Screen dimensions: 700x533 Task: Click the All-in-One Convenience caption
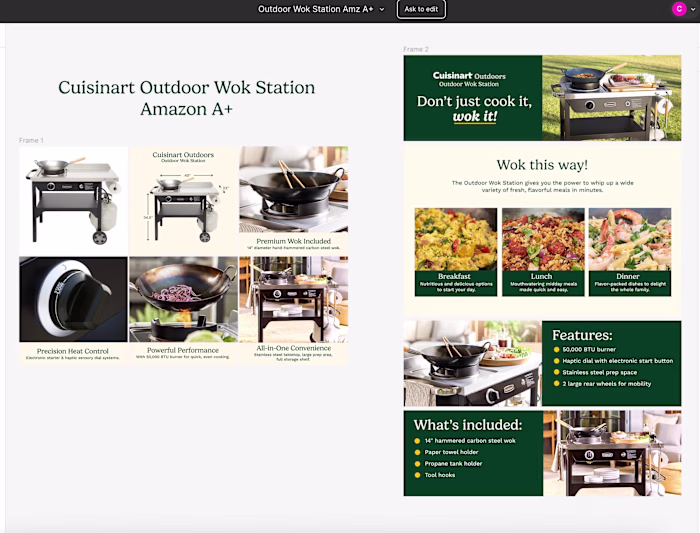(293, 348)
